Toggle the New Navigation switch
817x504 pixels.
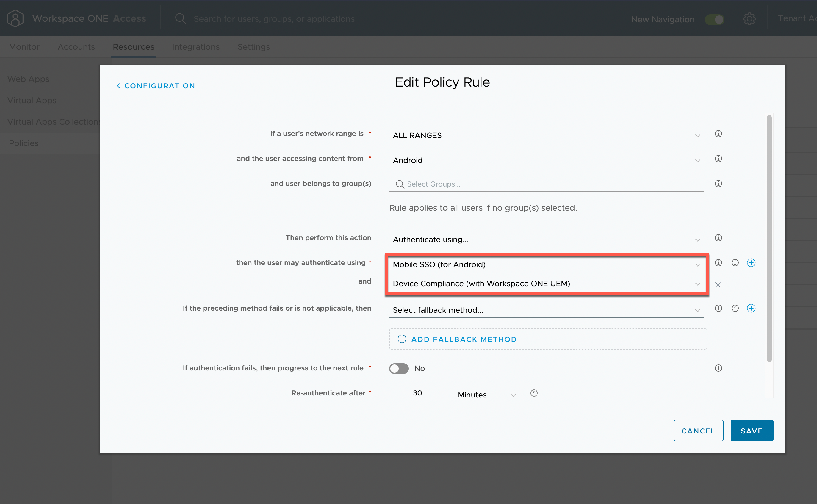tap(714, 19)
